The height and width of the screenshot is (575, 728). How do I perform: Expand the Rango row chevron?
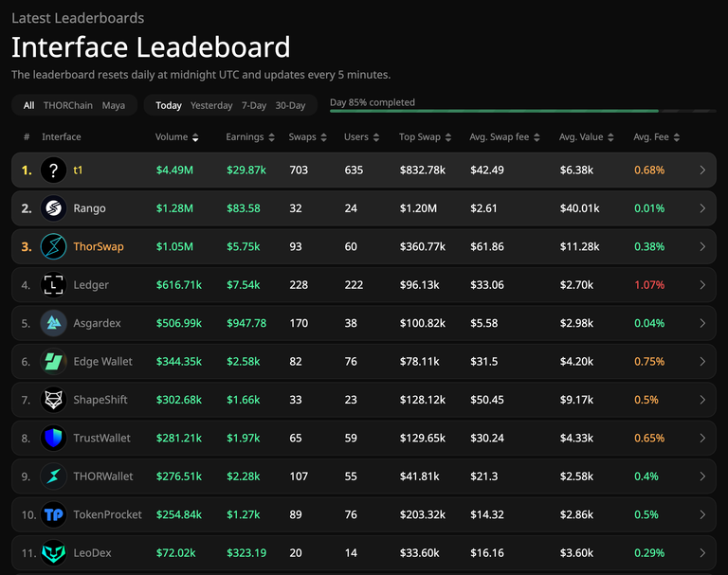[702, 208]
